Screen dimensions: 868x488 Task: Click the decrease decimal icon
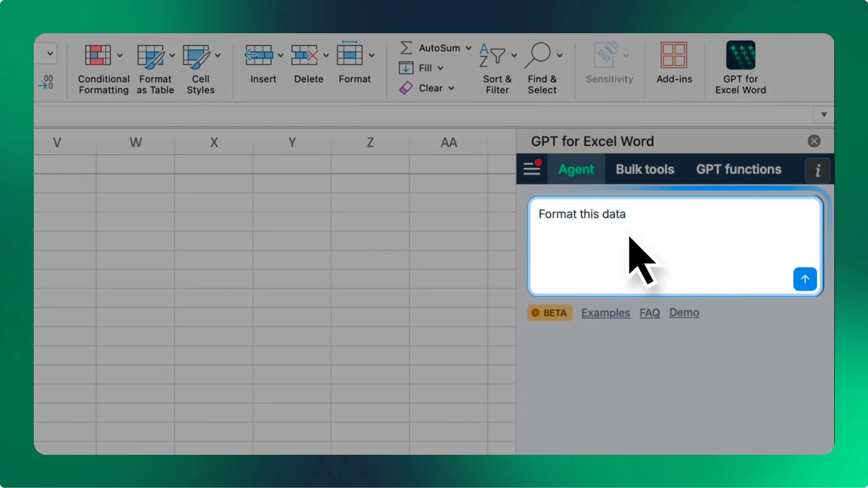(46, 82)
